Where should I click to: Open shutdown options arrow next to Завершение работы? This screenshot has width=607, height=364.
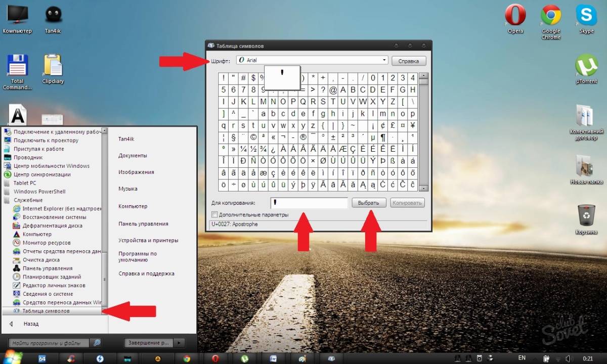[x=179, y=343]
